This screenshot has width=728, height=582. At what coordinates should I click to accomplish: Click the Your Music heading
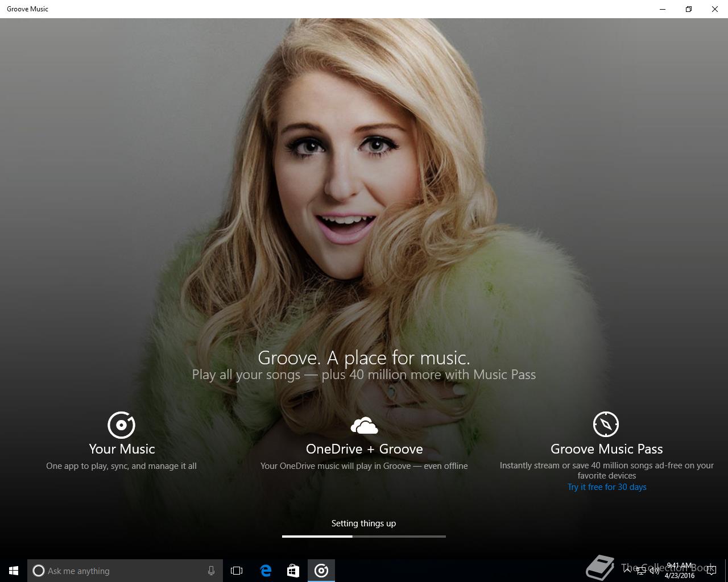(x=122, y=449)
